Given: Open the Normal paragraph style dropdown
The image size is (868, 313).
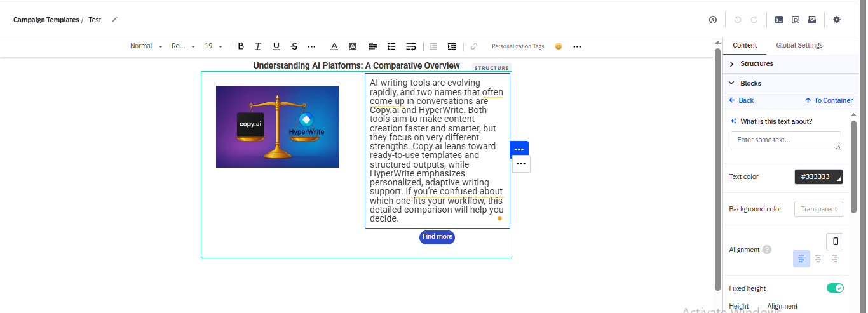Looking at the screenshot, I should [x=146, y=46].
